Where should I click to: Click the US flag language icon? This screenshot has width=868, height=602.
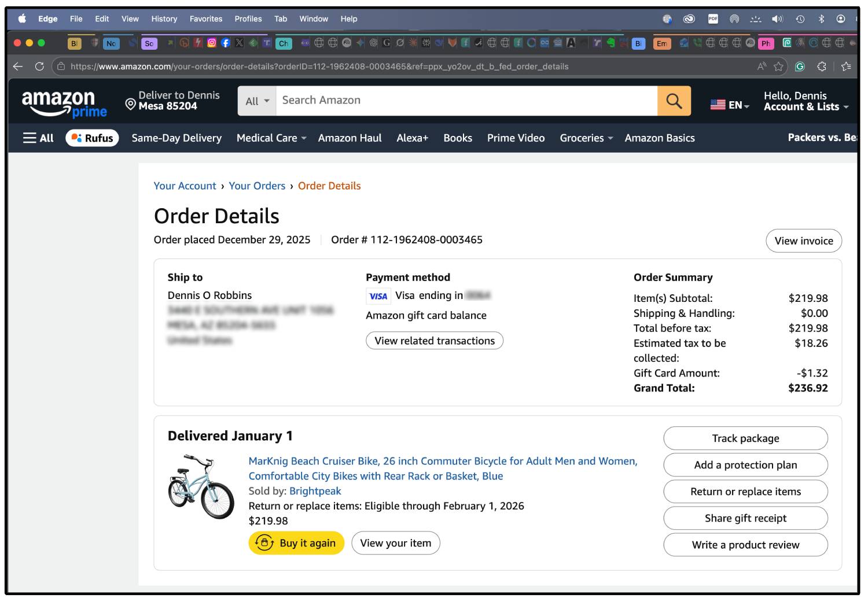pyautogui.click(x=718, y=104)
